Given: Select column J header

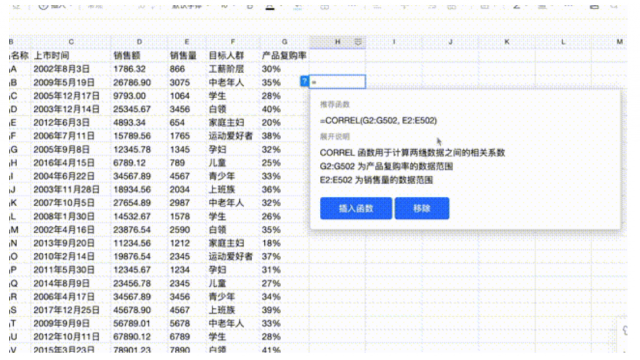Looking at the screenshot, I should [450, 42].
